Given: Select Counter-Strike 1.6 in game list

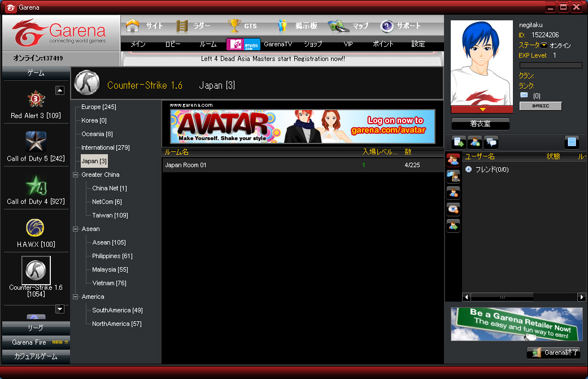Looking at the screenshot, I should 36,270.
